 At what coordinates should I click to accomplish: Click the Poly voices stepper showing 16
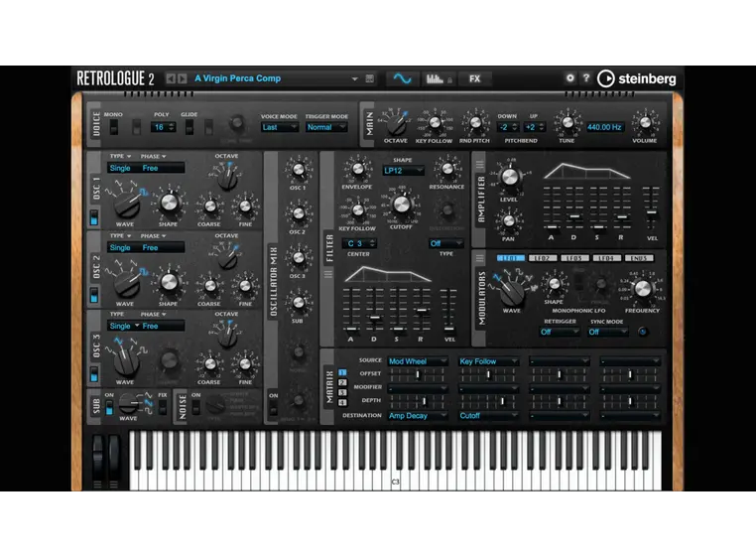(163, 127)
